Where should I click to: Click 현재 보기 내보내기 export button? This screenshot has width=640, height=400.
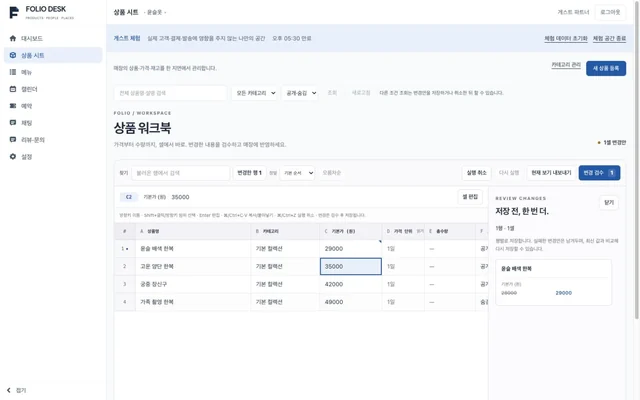click(551, 173)
